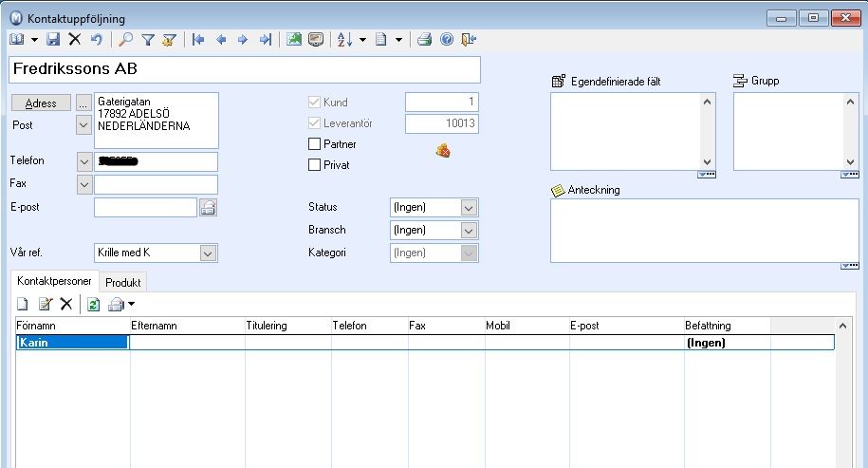The image size is (868, 468).
Task: Enable the Partner checkbox
Action: click(x=315, y=144)
